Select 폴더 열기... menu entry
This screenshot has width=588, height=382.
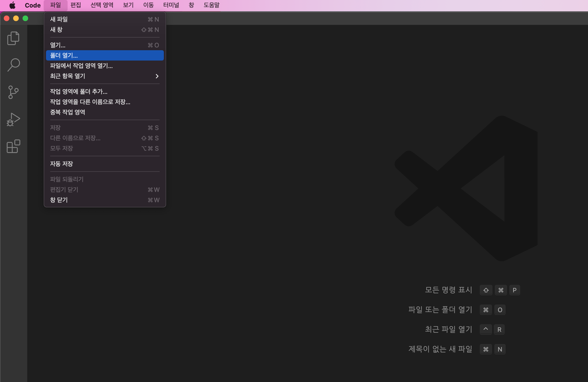[64, 55]
